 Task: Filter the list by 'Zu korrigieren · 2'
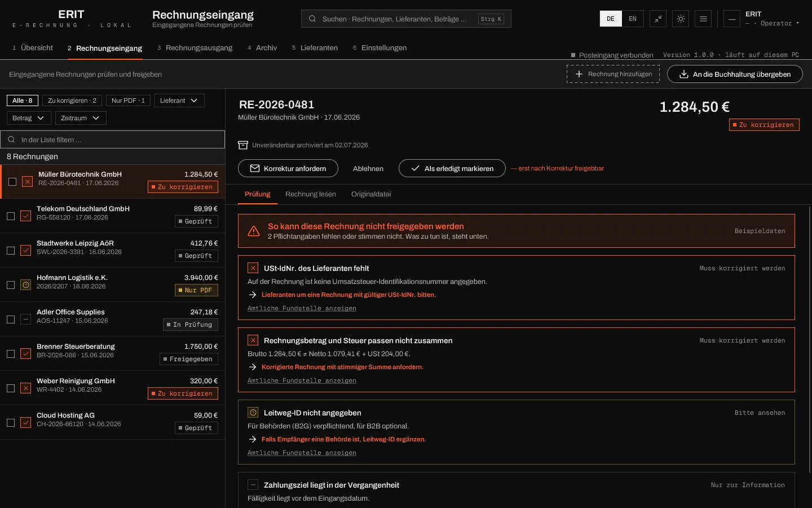click(x=72, y=100)
